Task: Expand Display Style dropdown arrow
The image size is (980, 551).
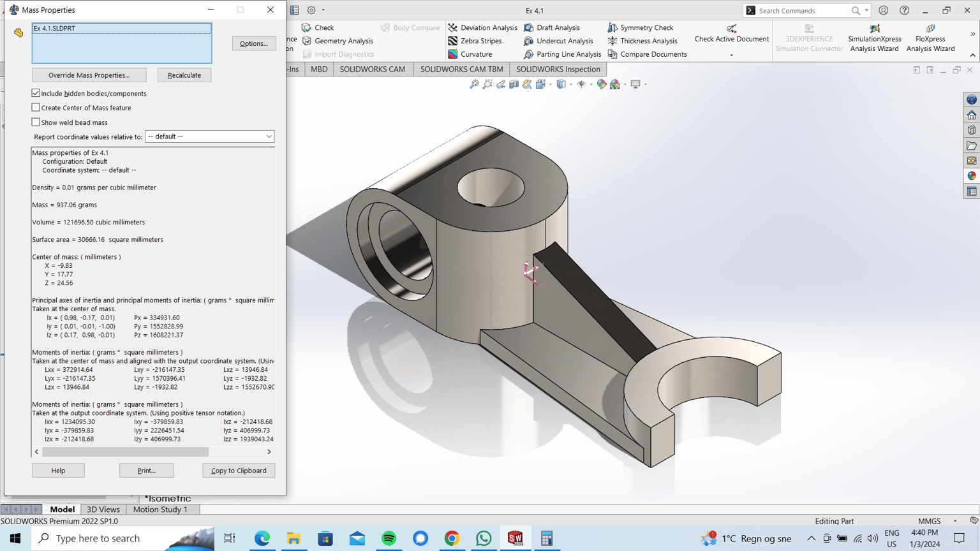Action: [570, 84]
